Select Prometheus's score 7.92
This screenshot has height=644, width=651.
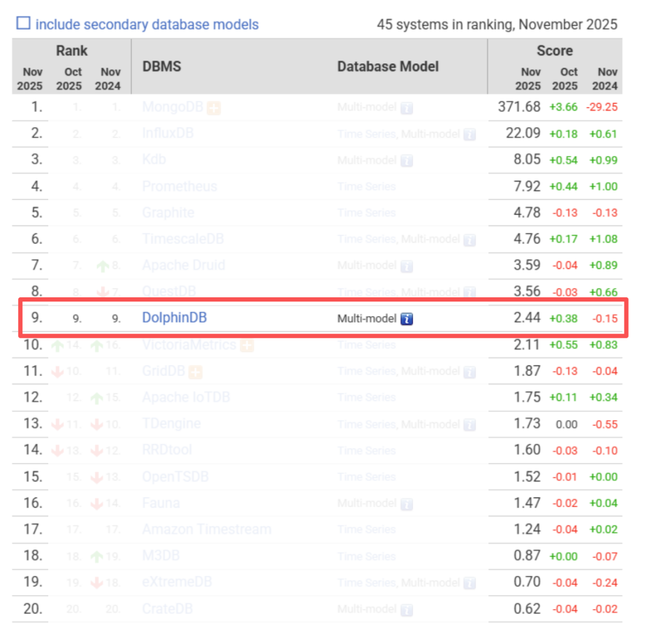pyautogui.click(x=527, y=186)
